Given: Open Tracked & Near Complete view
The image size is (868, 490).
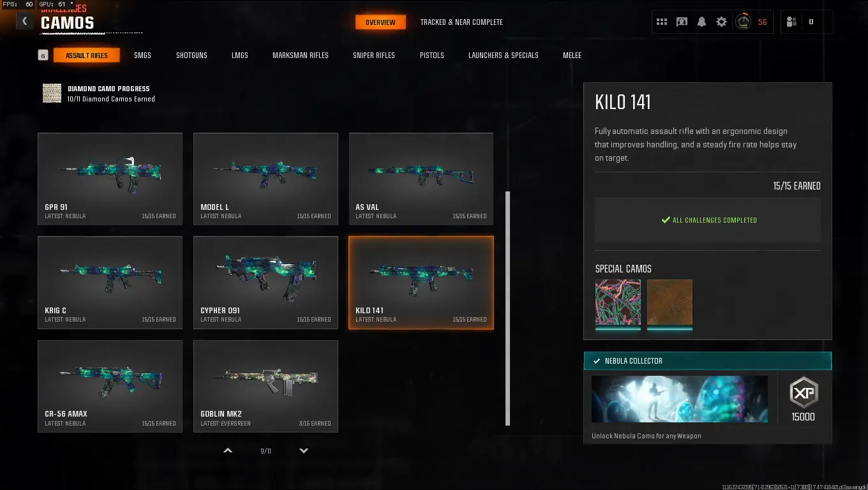Looking at the screenshot, I should tap(461, 22).
